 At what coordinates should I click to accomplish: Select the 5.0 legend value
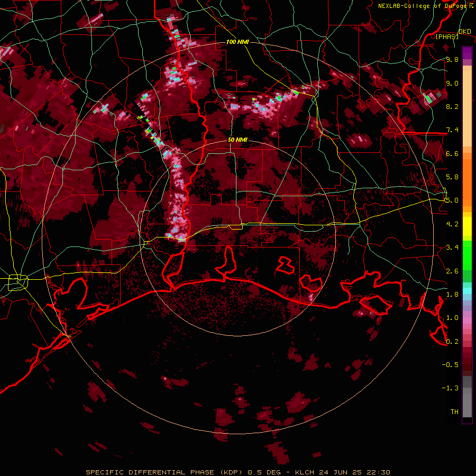tap(452, 200)
